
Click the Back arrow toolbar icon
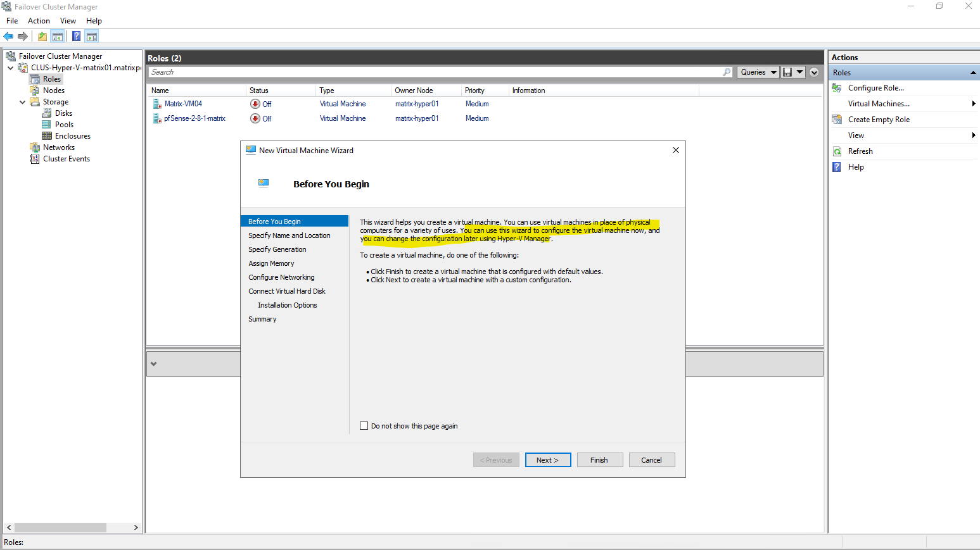pyautogui.click(x=8, y=36)
